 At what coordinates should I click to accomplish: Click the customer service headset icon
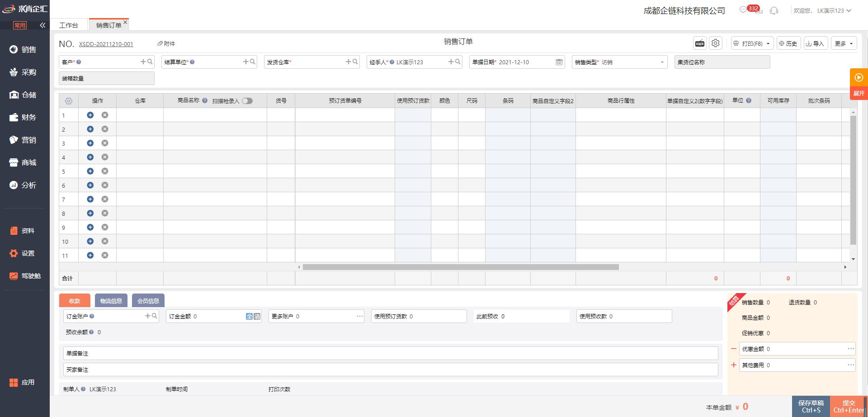click(774, 10)
